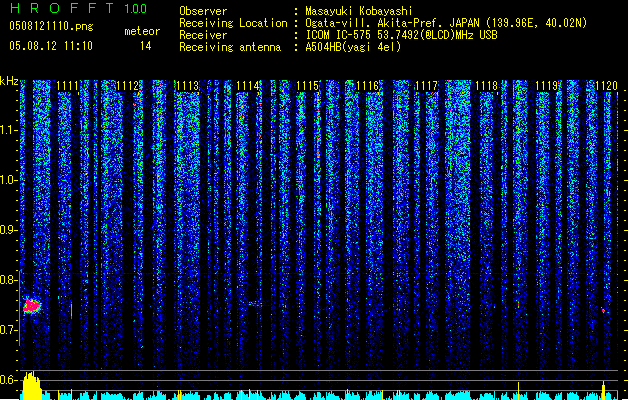Click the small red echo right of 1118
Viewport: 629px width, 400px height.
point(518,305)
